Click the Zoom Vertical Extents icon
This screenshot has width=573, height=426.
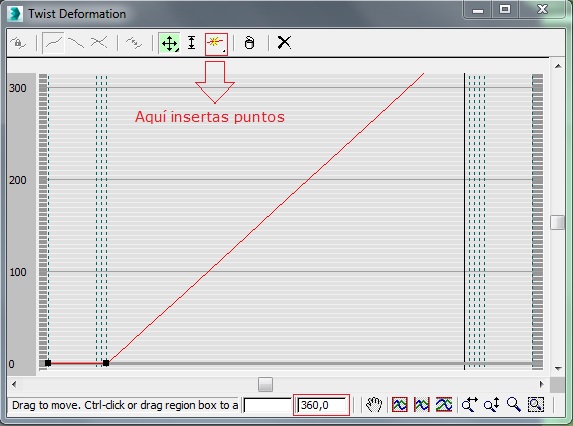pos(444,405)
